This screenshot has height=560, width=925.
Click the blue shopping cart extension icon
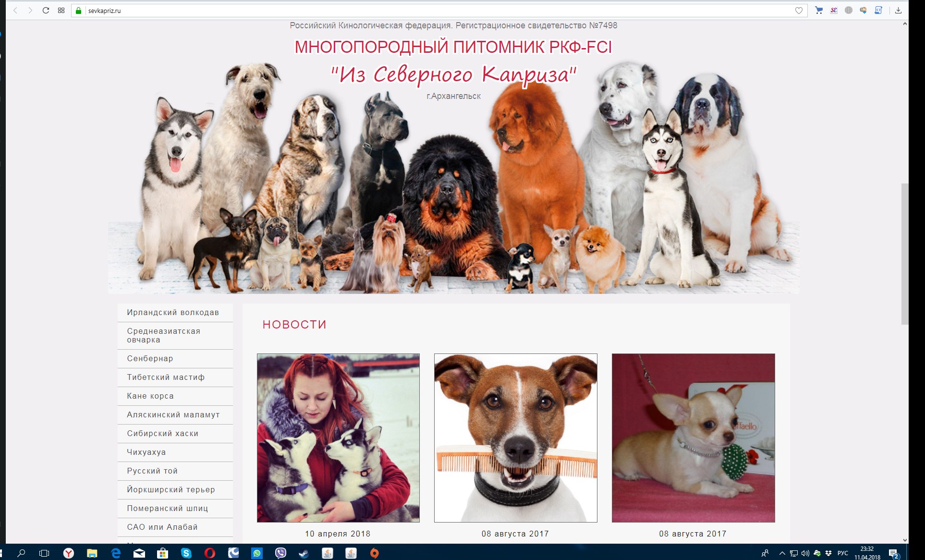(x=819, y=10)
